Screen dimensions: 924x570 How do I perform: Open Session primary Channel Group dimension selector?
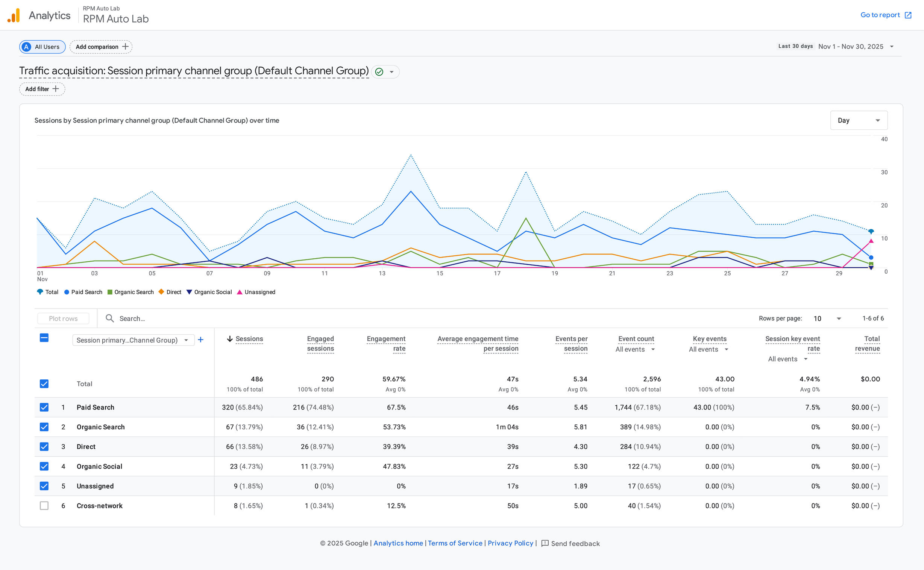point(133,340)
